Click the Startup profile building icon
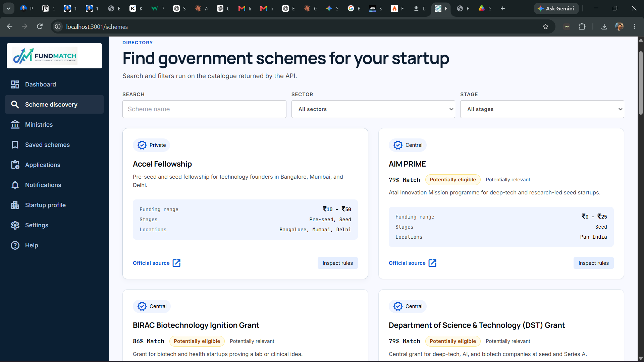 pyautogui.click(x=15, y=205)
